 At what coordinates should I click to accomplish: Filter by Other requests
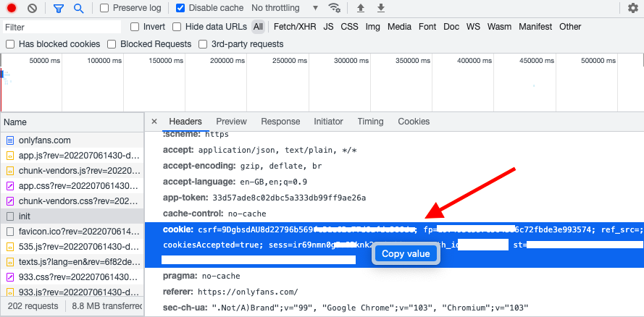click(x=570, y=27)
